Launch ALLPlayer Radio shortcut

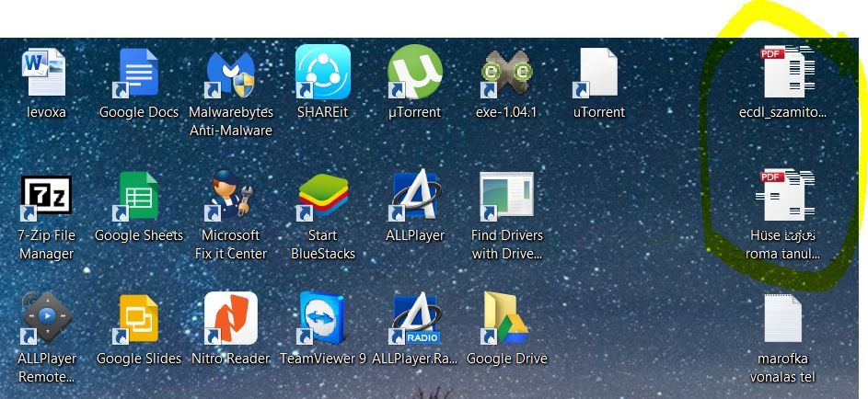[414, 318]
